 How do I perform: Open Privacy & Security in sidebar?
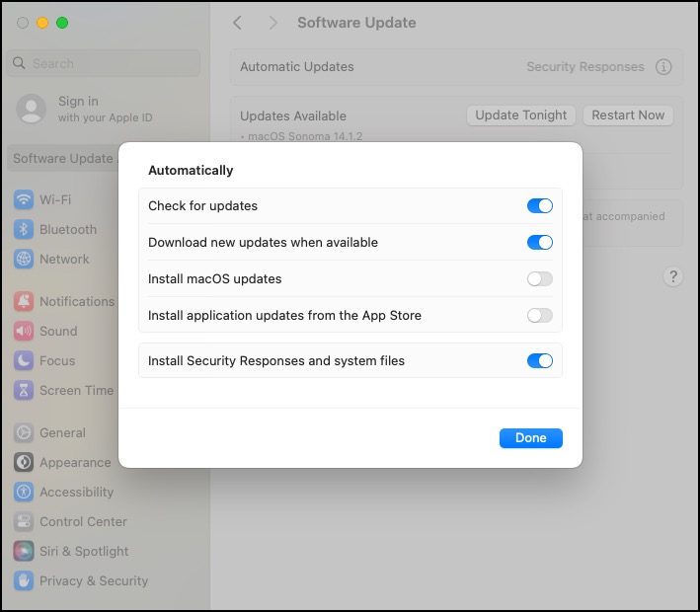[93, 581]
